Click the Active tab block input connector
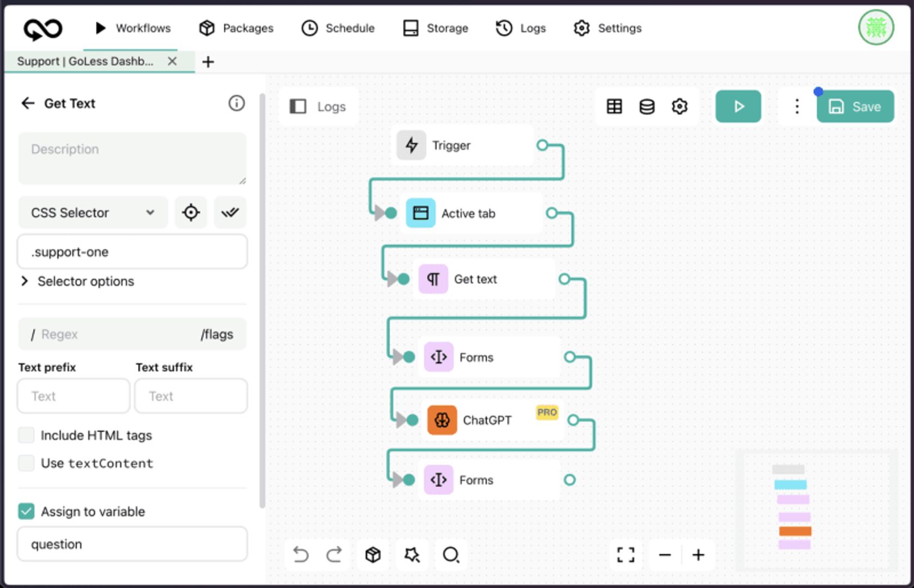Screen dimensions: 914x588 391,213
